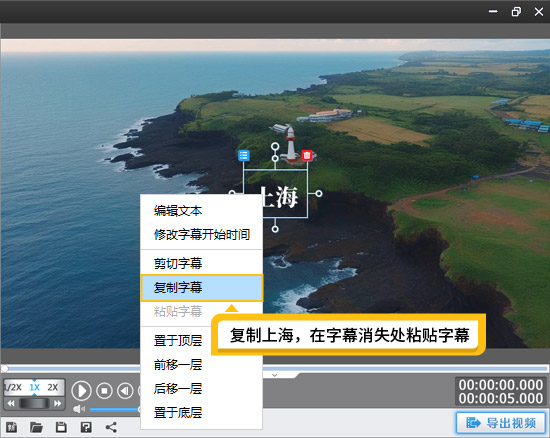Stop video playback
Image resolution: width=550 pixels, height=438 pixels.
[x=104, y=390]
